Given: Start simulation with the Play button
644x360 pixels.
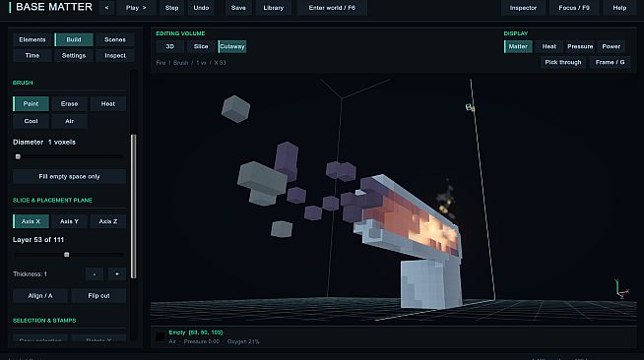Looking at the screenshot, I should click(136, 8).
